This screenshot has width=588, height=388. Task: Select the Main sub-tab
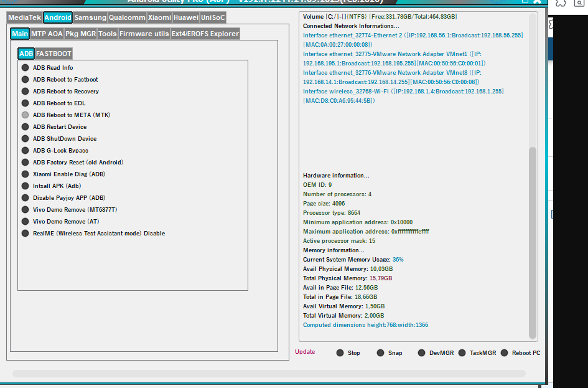[x=20, y=34]
